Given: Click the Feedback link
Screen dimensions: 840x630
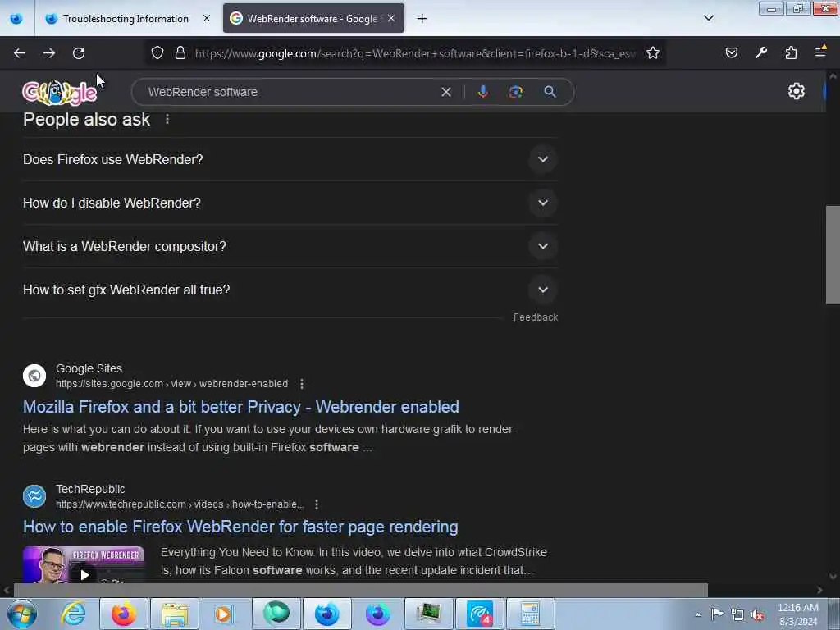Looking at the screenshot, I should click(535, 317).
